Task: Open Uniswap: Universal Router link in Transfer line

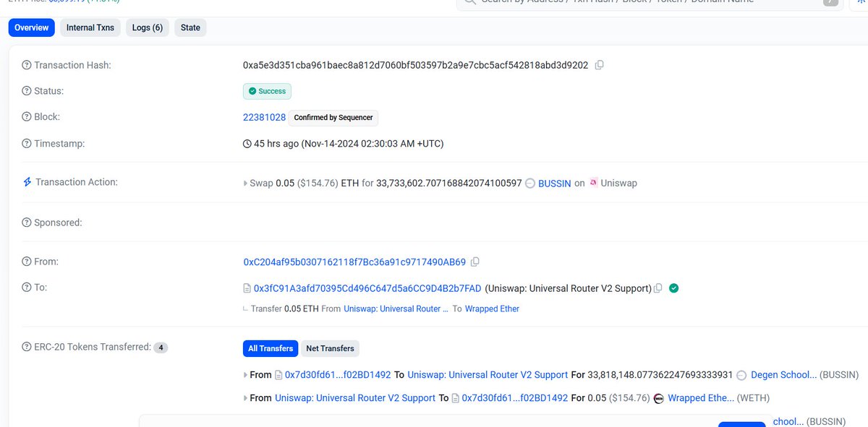Action: click(396, 309)
